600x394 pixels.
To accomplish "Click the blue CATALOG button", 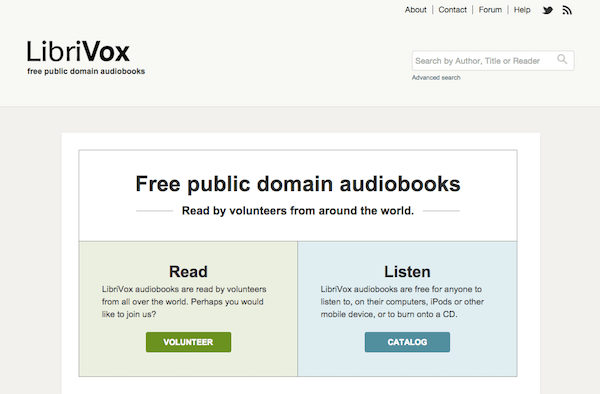I will pos(407,342).
